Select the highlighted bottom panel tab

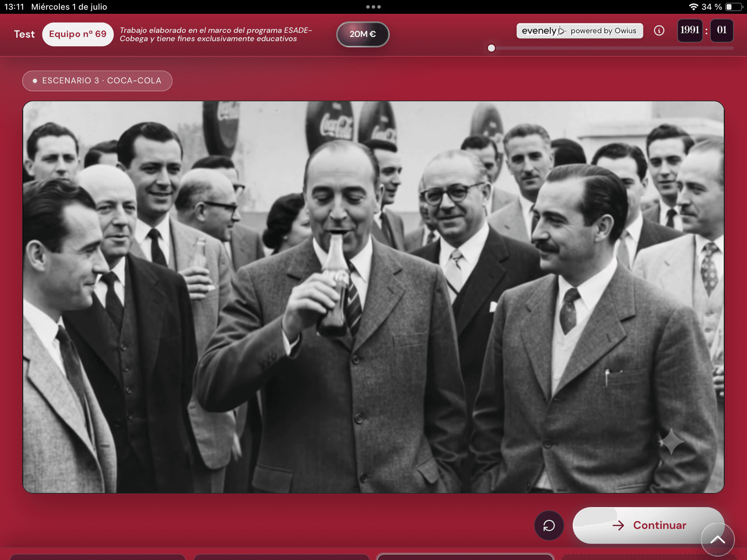click(x=465, y=557)
